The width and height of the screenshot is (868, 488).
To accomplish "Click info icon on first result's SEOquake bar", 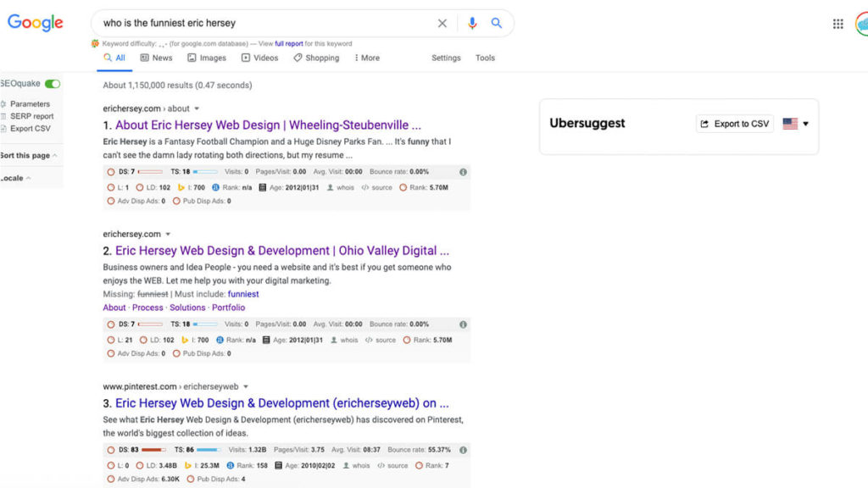I will coord(463,172).
